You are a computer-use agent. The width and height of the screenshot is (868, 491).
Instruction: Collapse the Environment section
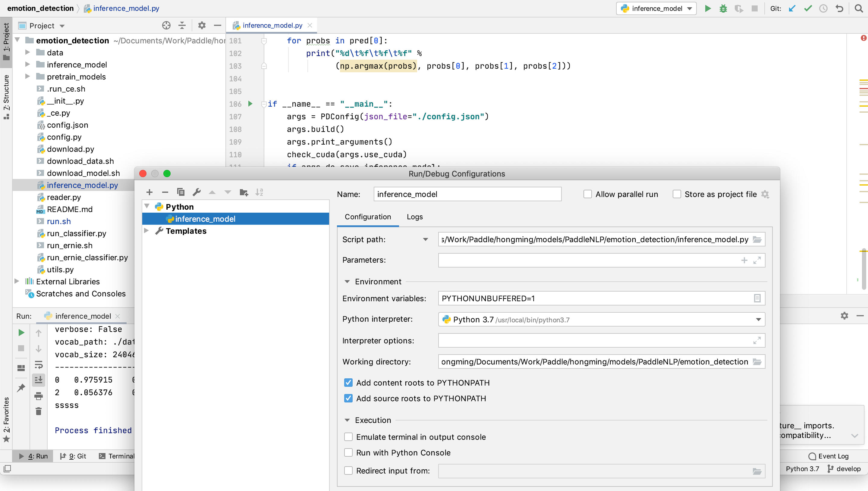[347, 282]
